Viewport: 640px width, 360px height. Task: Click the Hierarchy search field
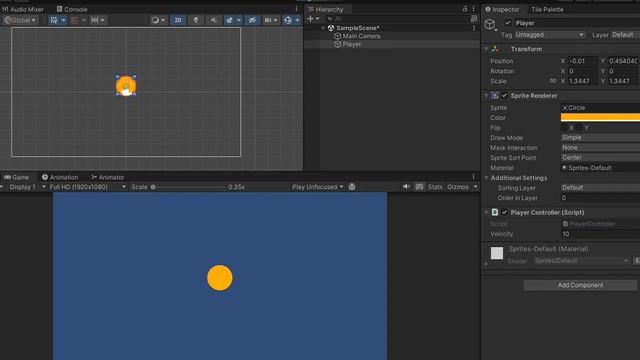point(397,19)
